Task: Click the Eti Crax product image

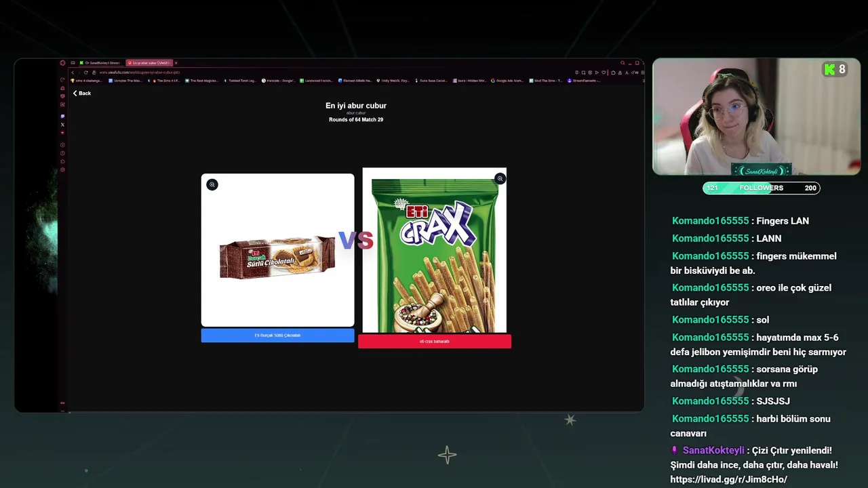Action: tap(434, 250)
